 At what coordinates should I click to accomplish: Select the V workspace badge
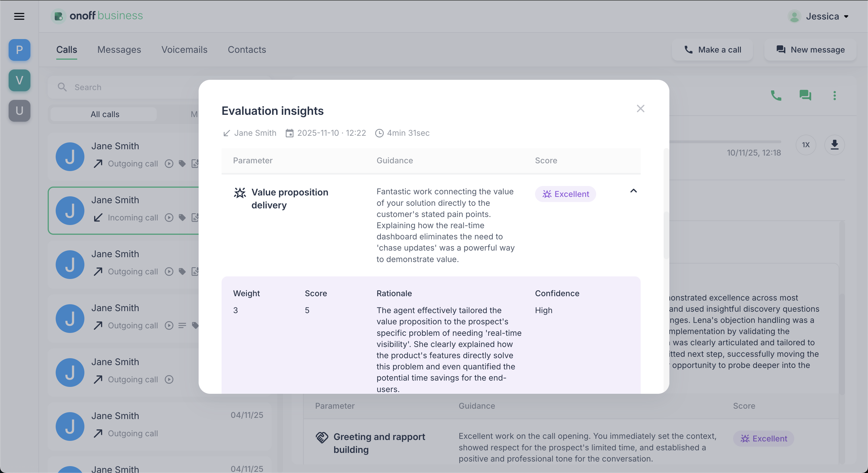pos(20,80)
